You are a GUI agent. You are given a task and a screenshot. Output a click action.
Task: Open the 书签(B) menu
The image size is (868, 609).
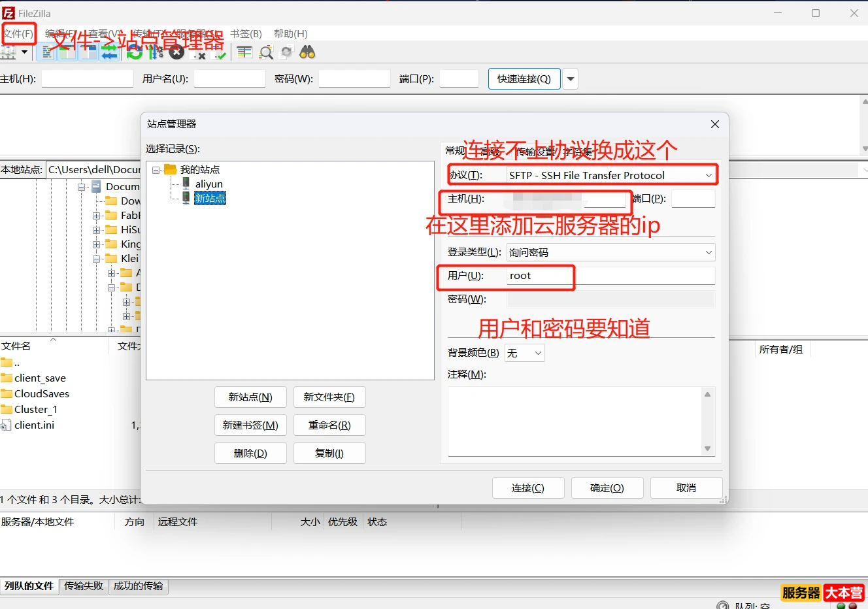click(x=246, y=33)
